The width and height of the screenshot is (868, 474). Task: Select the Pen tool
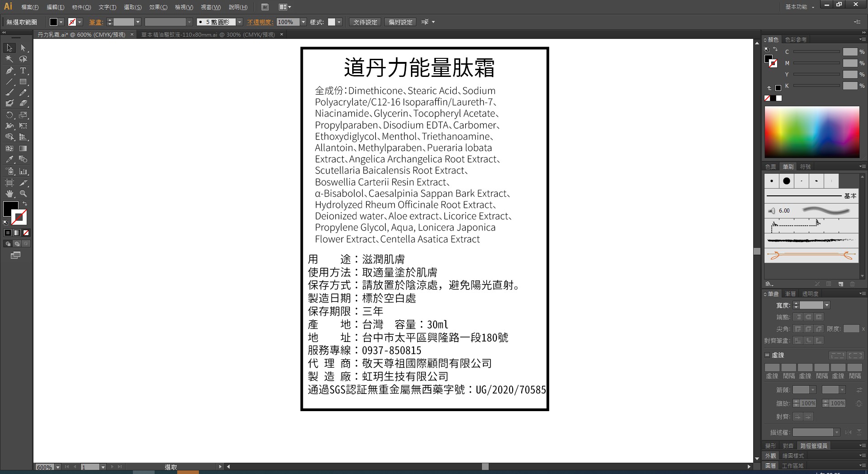(9, 71)
